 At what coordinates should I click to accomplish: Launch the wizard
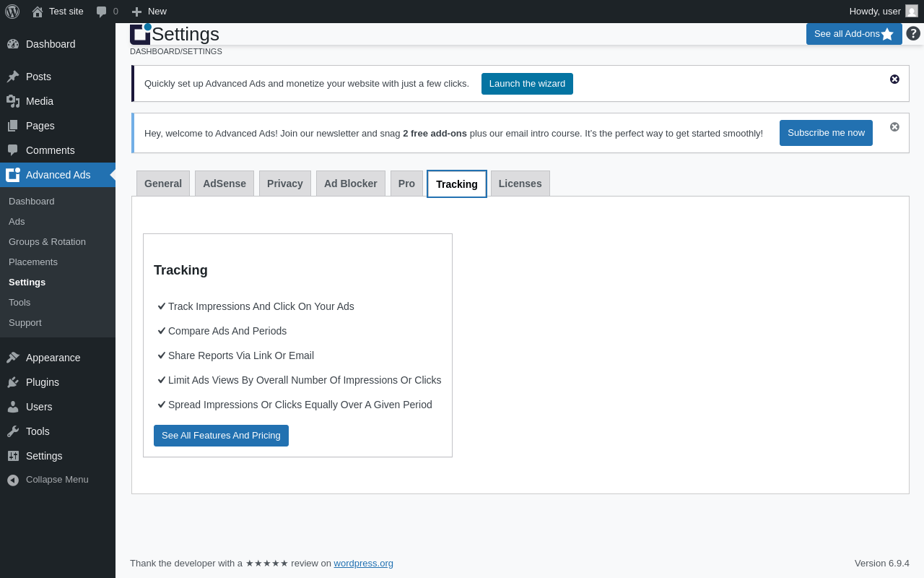527,84
